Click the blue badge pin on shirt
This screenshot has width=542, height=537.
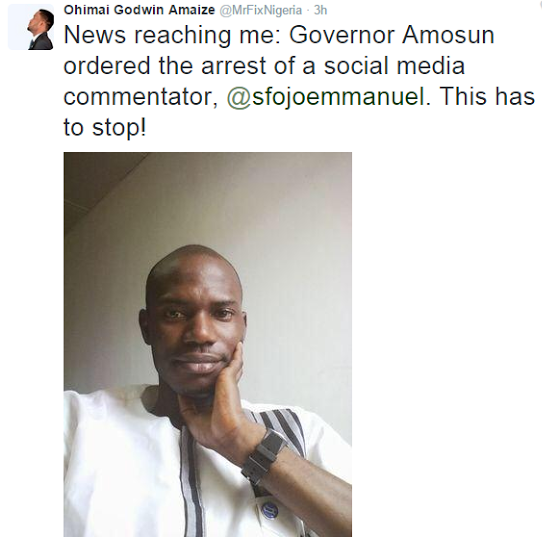click(270, 510)
